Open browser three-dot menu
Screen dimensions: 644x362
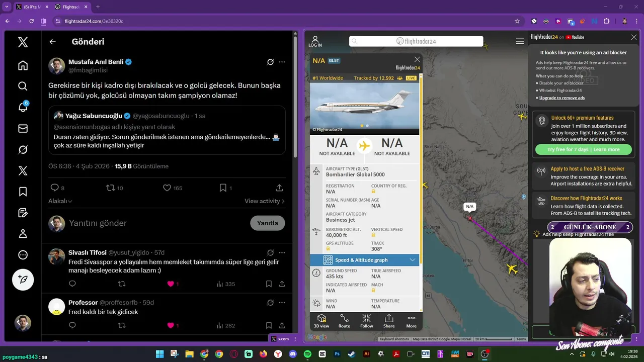[x=637, y=21]
